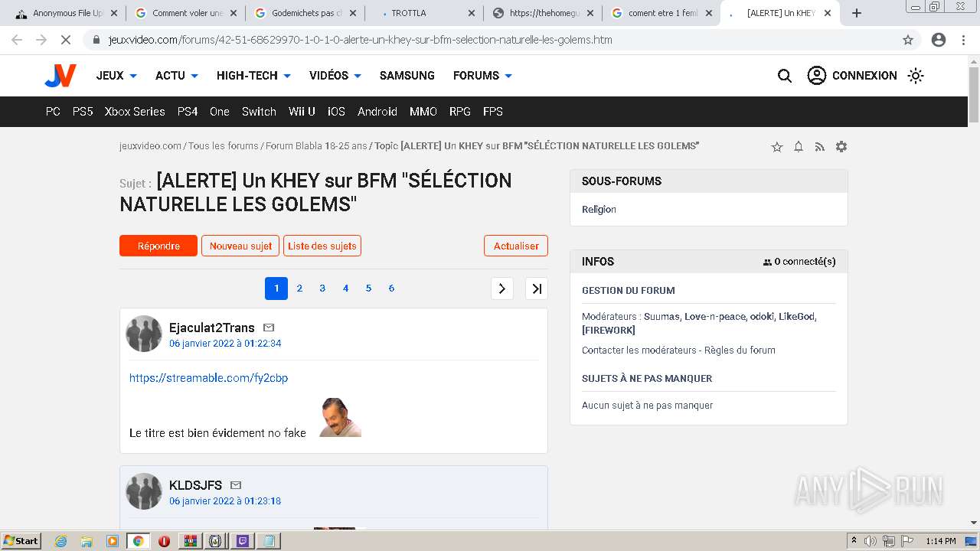Select the PC platform
980x551 pixels.
pos(53,112)
